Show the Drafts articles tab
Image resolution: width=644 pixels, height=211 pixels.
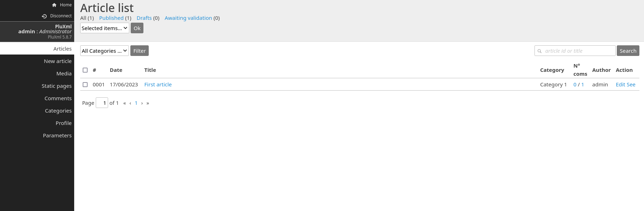tap(144, 18)
